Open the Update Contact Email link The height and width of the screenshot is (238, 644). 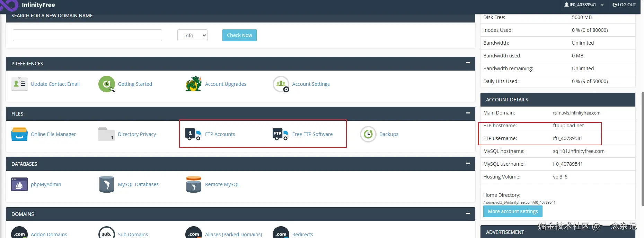click(x=55, y=84)
